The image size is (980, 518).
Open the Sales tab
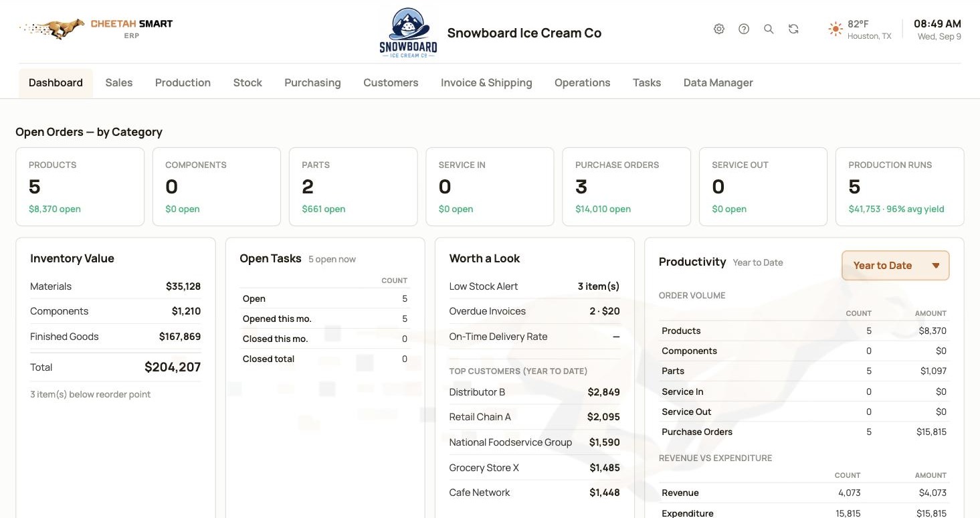pos(119,83)
